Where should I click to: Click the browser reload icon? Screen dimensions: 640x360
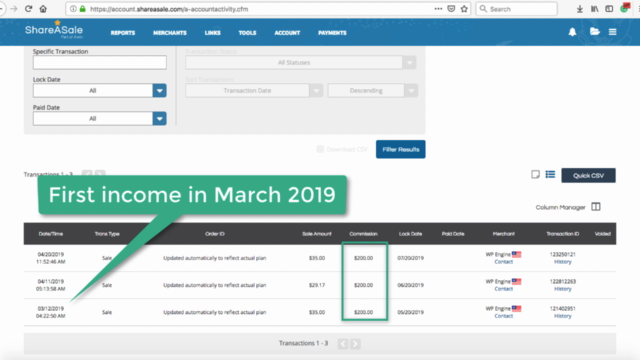point(28,9)
